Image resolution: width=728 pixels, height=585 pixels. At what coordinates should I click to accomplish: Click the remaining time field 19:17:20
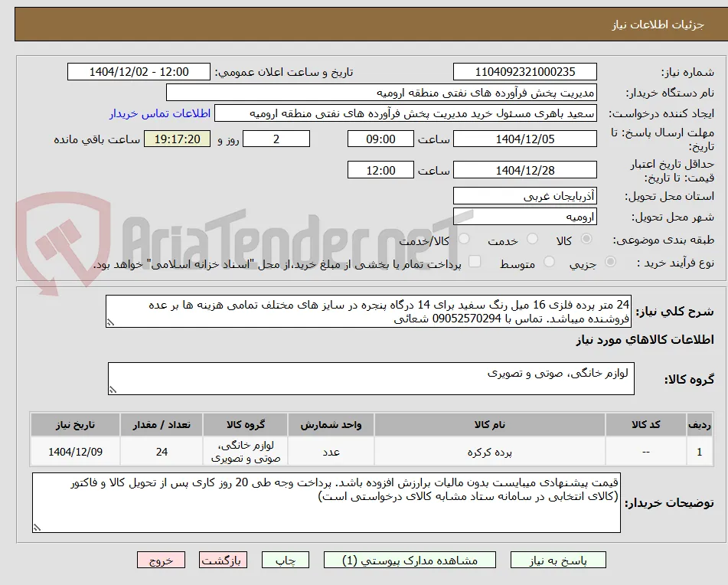(x=177, y=139)
